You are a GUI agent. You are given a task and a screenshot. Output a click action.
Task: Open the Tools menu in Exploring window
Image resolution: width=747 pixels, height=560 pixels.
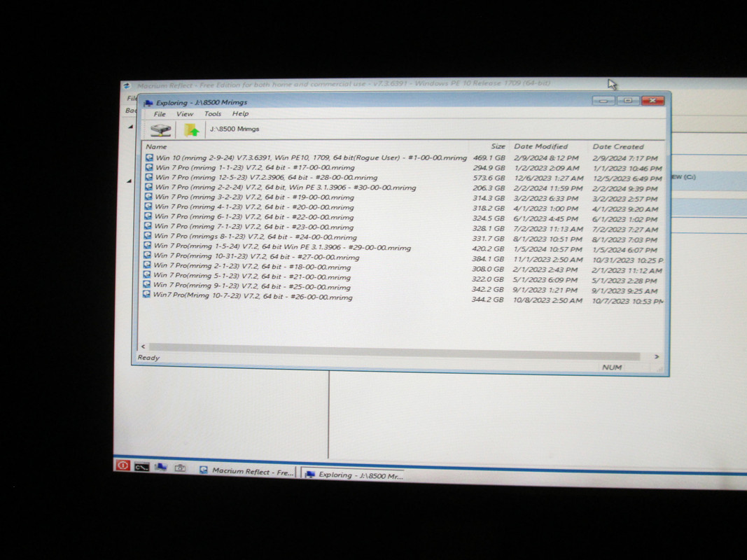click(x=212, y=114)
